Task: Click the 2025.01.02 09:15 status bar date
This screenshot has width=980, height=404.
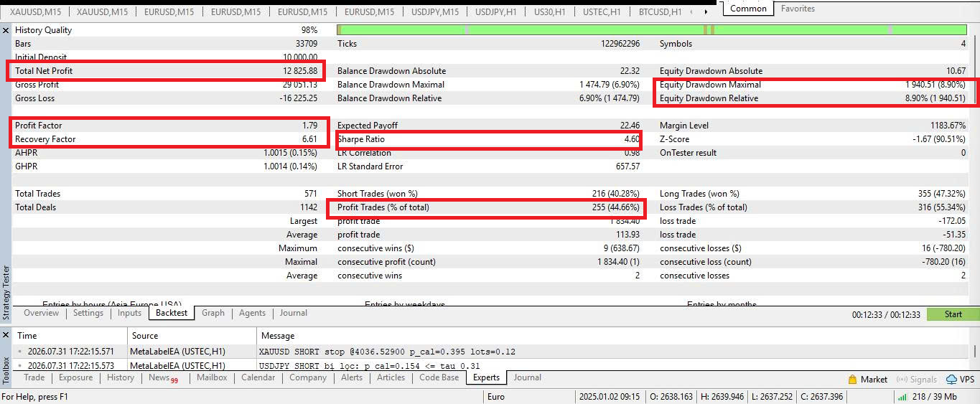Action: [609, 397]
